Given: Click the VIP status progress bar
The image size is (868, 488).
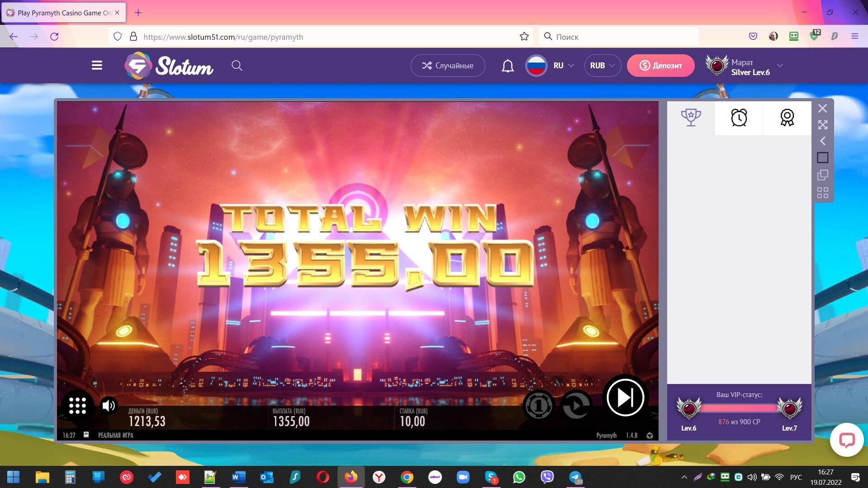Looking at the screenshot, I should click(x=739, y=408).
